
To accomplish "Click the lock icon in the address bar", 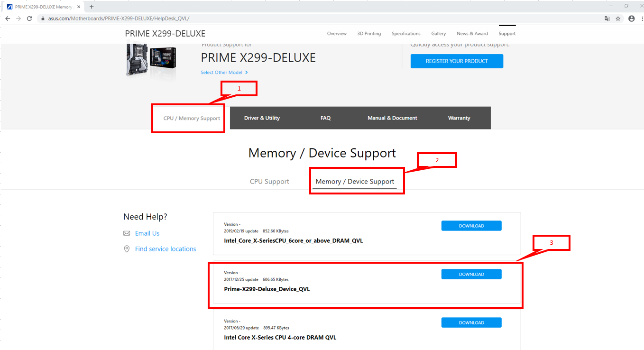I will coord(43,19).
